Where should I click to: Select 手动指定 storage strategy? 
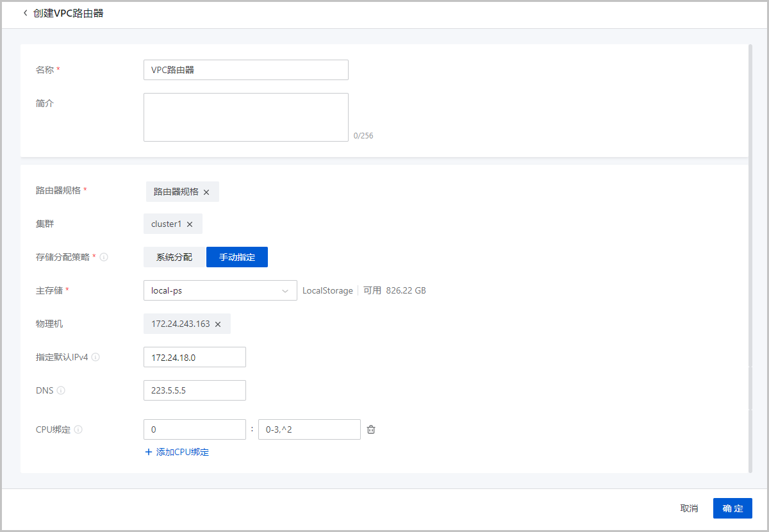[x=237, y=257]
